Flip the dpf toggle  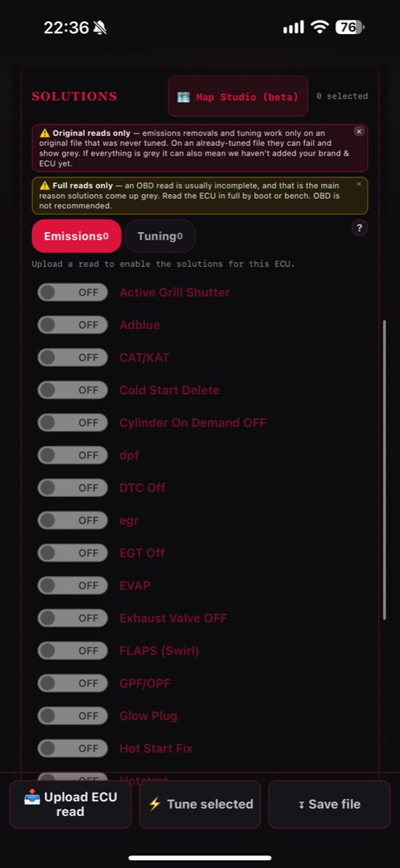pyautogui.click(x=73, y=455)
